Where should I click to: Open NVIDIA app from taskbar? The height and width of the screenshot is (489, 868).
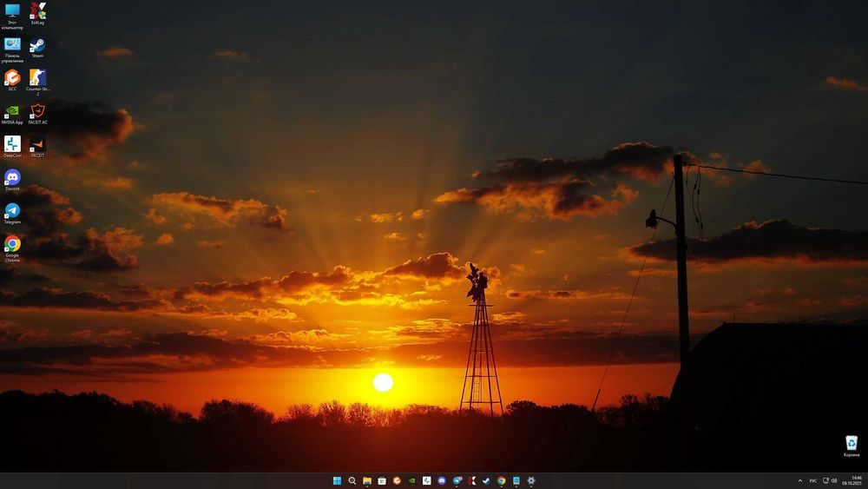(x=411, y=480)
